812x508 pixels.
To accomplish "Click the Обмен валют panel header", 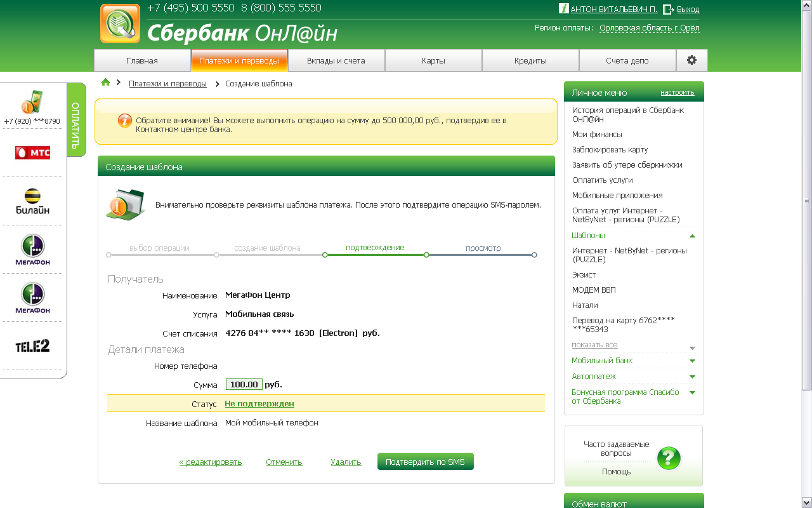I will 634,500.
